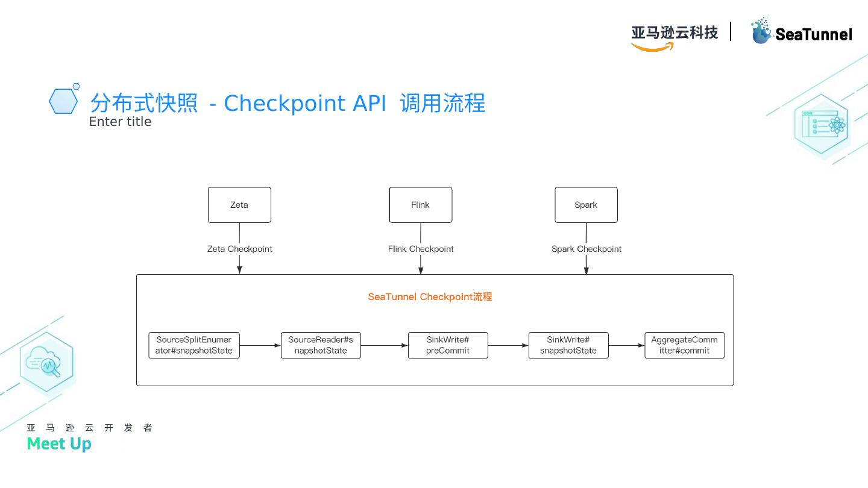The height and width of the screenshot is (488, 868).
Task: Click the 亚马逊云开发者 footer text
Action: pyautogui.click(x=89, y=428)
